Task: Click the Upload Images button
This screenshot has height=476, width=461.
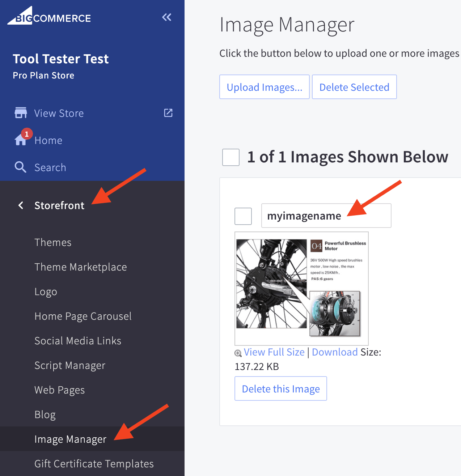Action: tap(265, 87)
